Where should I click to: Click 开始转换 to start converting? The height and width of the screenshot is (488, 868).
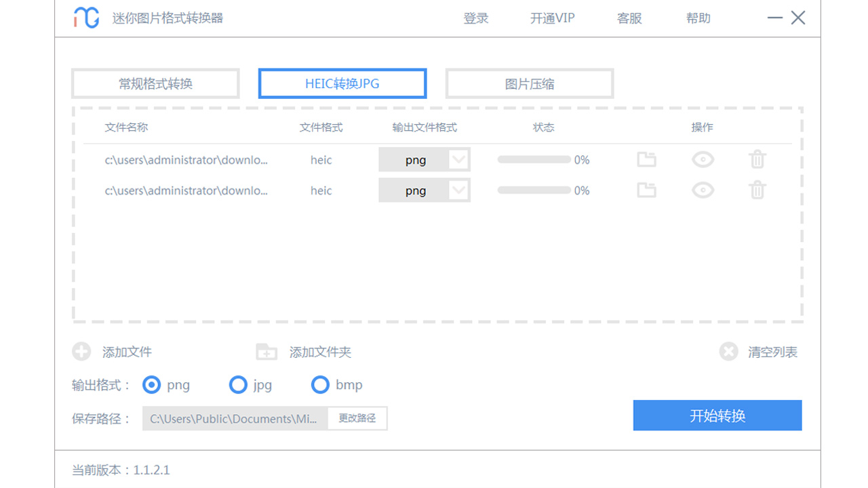tap(717, 415)
